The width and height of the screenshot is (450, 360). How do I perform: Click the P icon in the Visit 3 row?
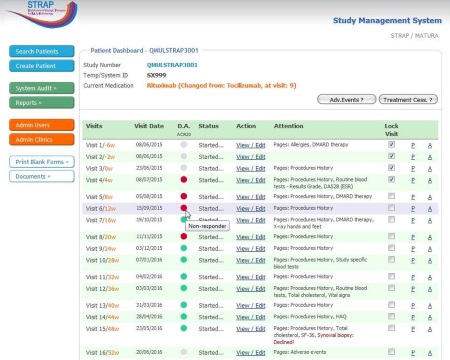(413, 169)
